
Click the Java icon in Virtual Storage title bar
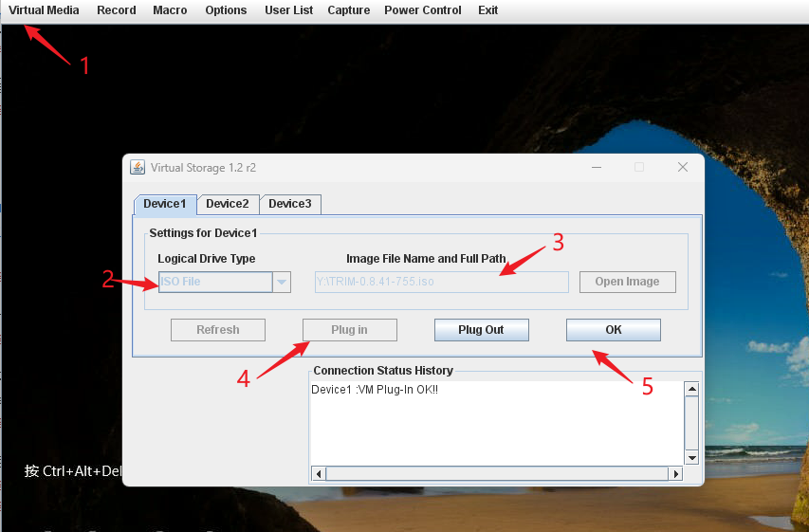(x=138, y=168)
